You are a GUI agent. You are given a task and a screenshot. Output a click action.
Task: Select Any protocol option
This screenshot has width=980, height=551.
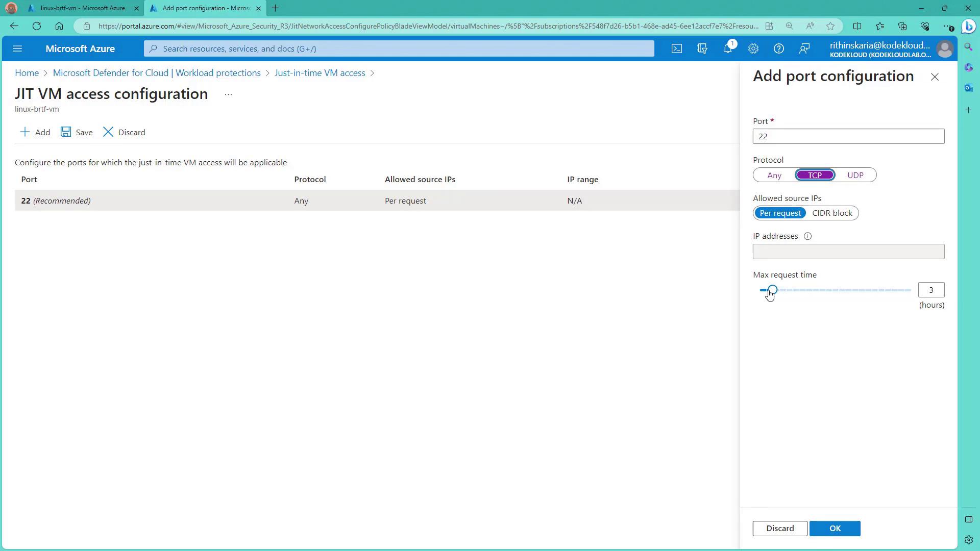tap(774, 175)
